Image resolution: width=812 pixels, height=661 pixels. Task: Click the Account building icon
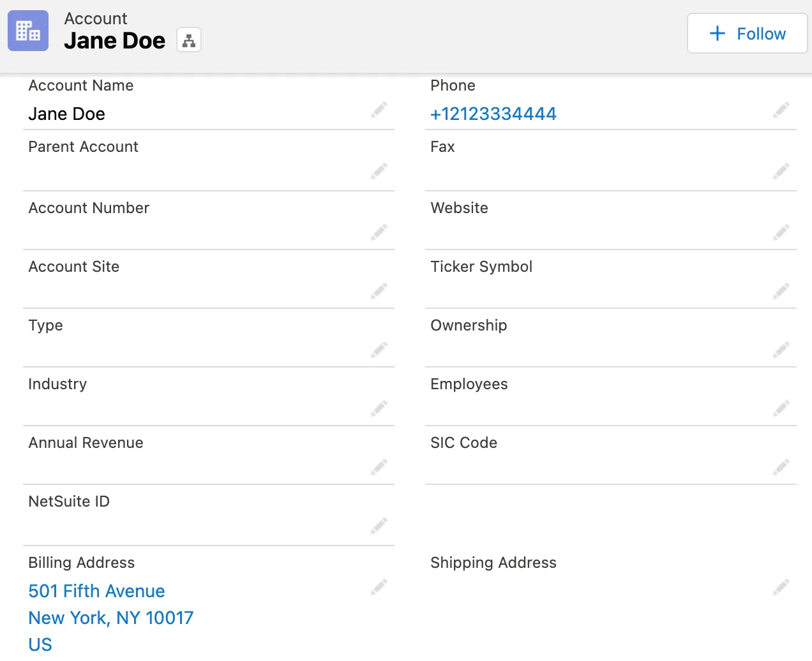point(27,30)
